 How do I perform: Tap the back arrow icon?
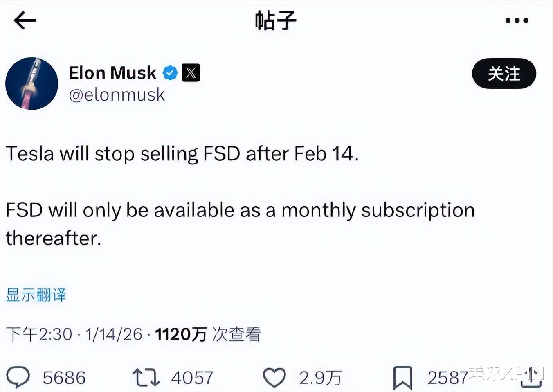coord(25,20)
